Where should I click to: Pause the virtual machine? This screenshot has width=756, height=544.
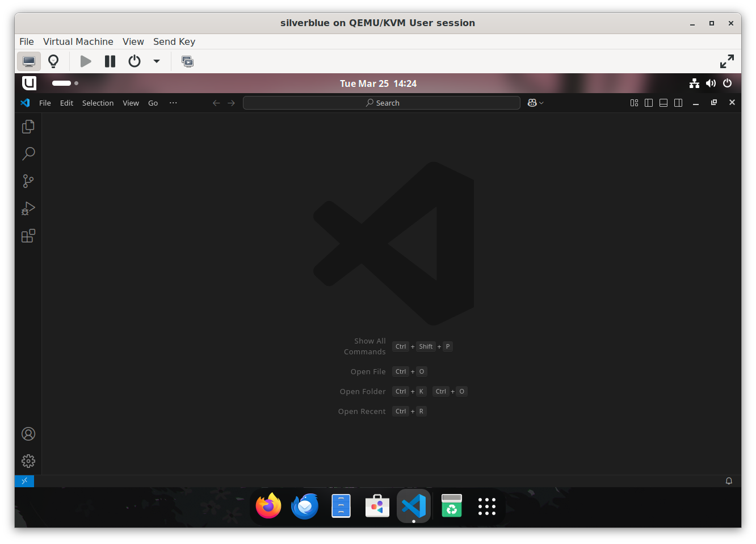pos(110,61)
